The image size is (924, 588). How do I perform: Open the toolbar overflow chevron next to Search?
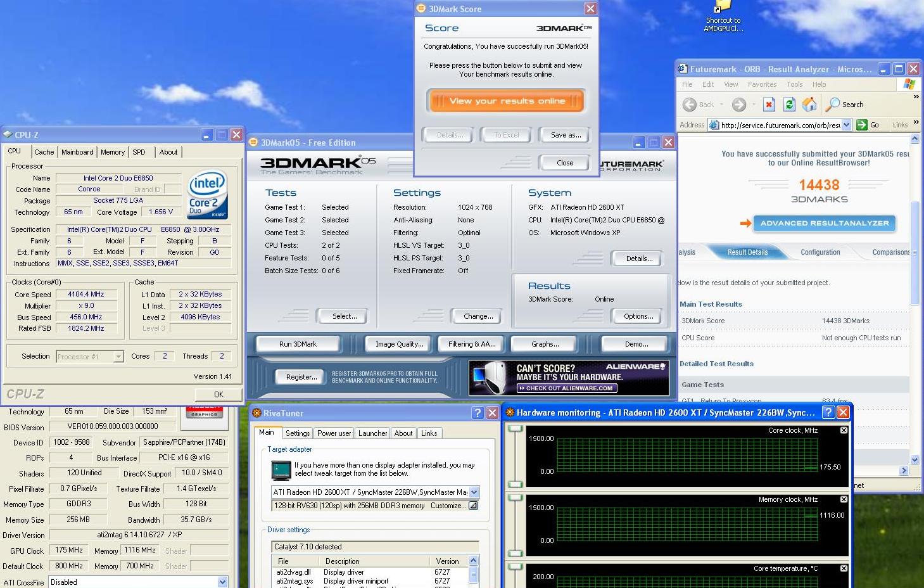pos(916,97)
